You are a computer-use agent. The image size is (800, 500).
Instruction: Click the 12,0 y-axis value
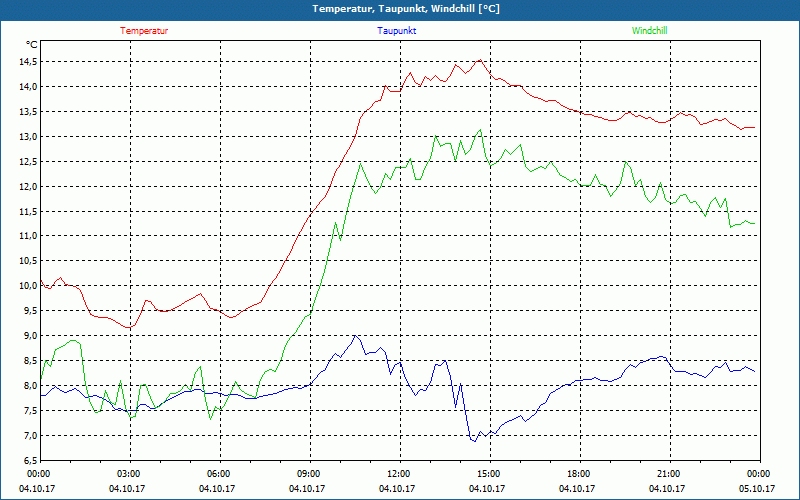point(28,187)
